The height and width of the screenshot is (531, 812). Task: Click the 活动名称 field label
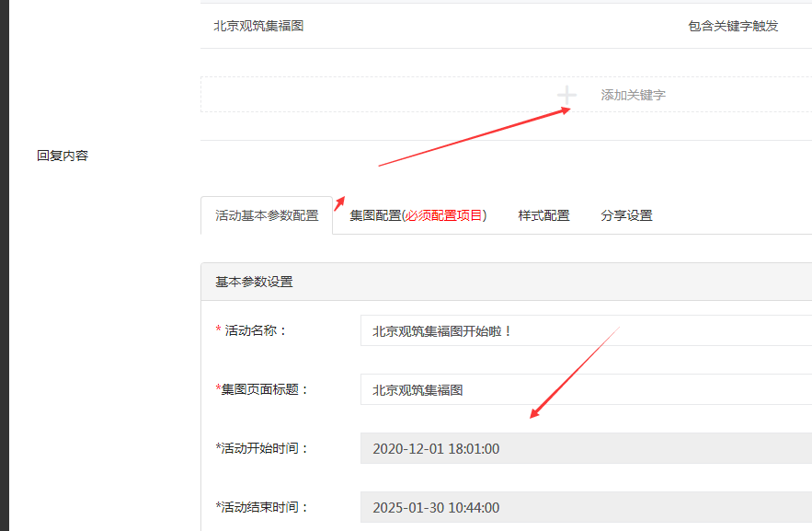[251, 330]
